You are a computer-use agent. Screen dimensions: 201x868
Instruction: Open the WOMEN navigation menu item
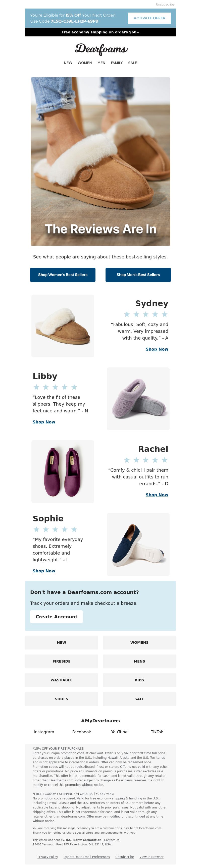[85, 63]
